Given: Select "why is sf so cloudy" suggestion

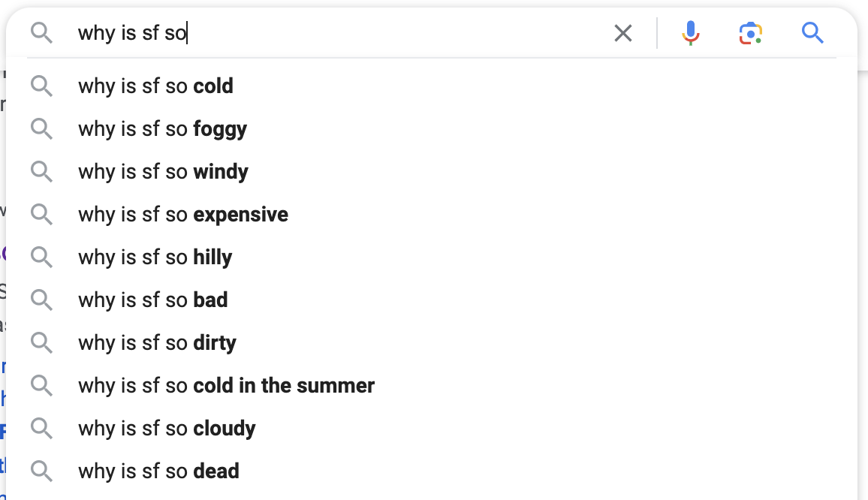Looking at the screenshot, I should coord(167,429).
